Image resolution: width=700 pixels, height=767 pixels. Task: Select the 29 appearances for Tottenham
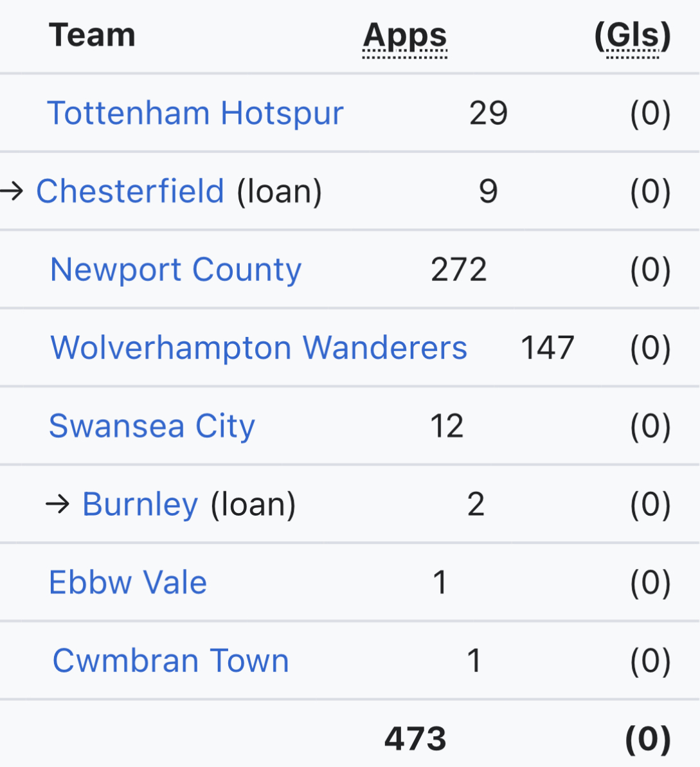click(x=489, y=113)
